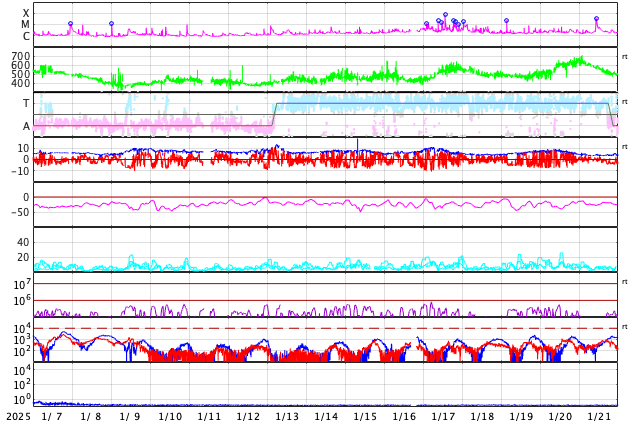Click the 'T' sector polarity label

point(26,103)
